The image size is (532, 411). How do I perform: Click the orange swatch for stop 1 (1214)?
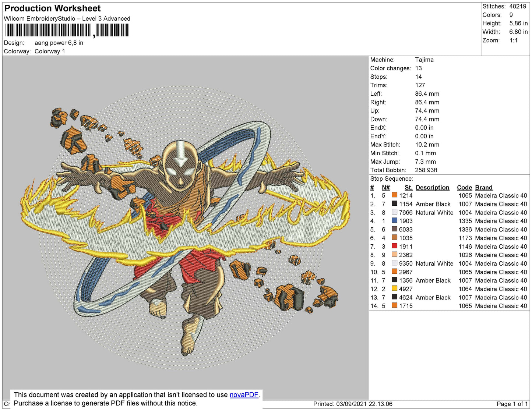(395, 195)
